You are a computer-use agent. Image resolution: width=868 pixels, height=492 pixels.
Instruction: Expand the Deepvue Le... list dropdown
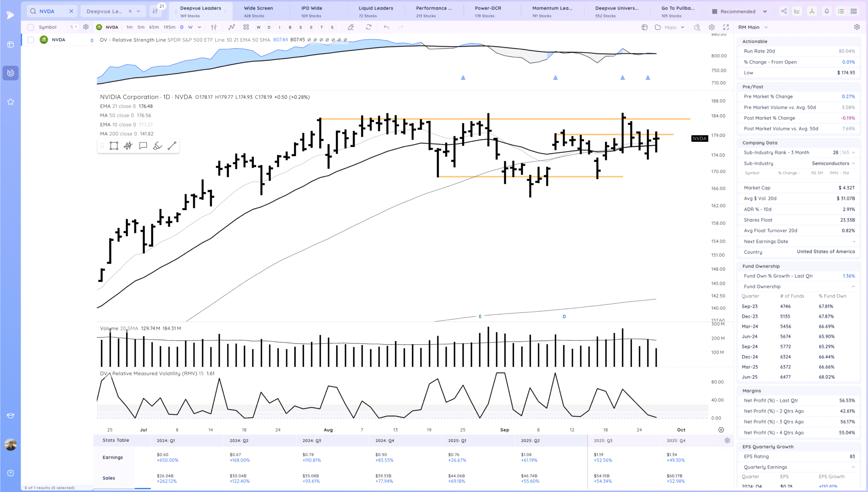pos(138,11)
